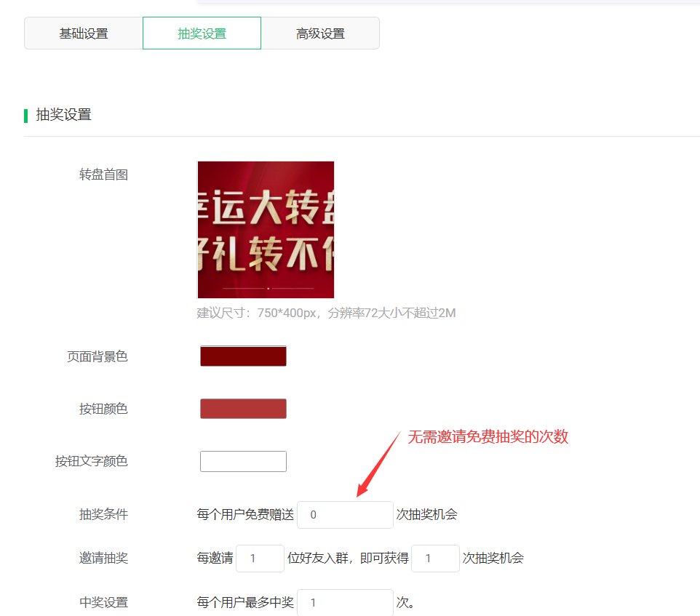Screen dimensions: 700x616
Task: Focus the 每个用户免费赠送 count field
Action: coord(345,515)
